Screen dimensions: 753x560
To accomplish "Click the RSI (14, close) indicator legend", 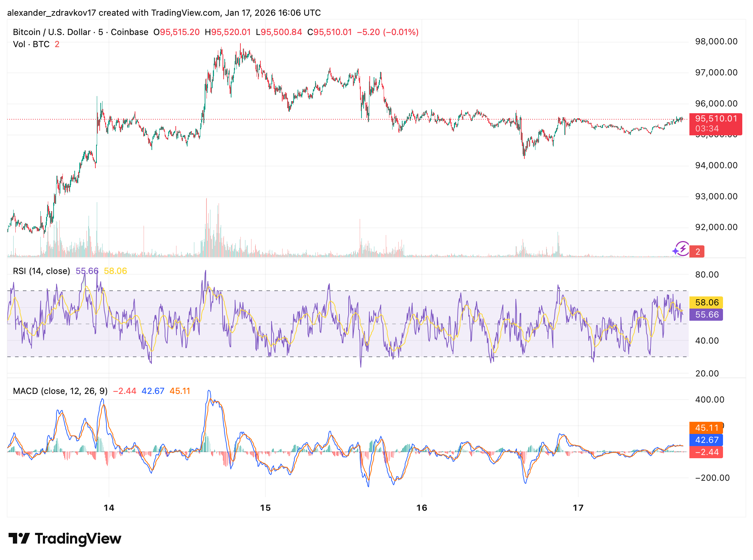I will [x=41, y=271].
